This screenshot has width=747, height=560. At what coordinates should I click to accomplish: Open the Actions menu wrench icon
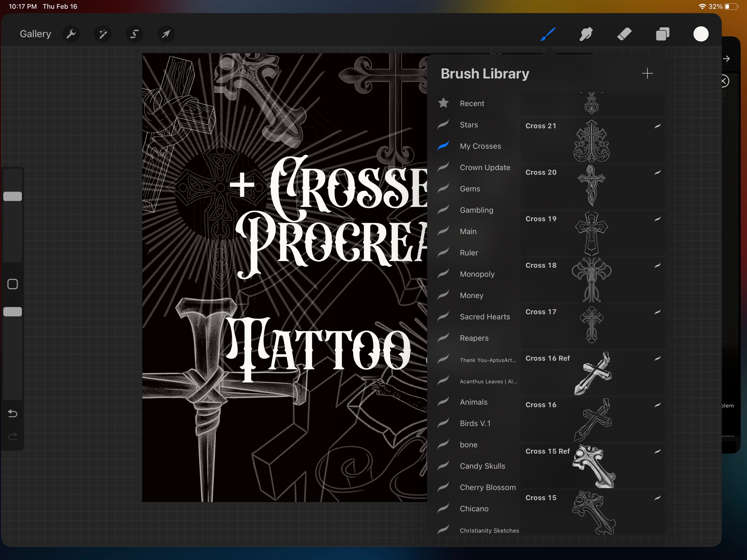coord(71,34)
